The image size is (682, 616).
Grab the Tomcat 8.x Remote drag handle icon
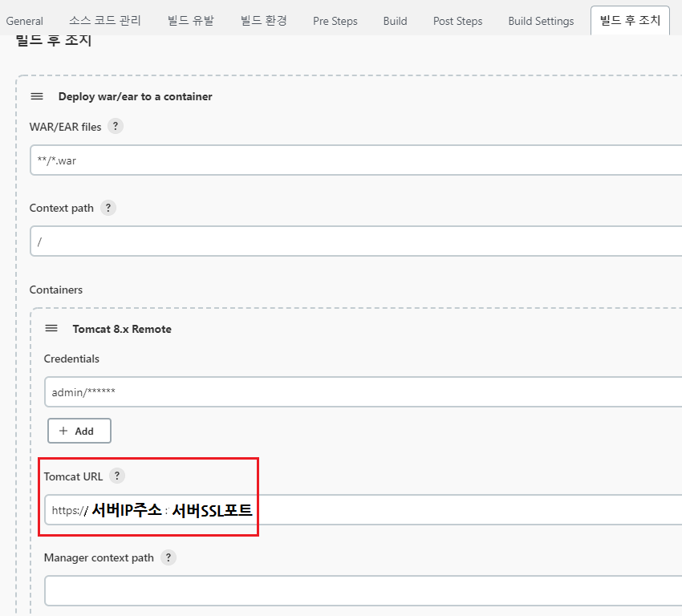51,328
